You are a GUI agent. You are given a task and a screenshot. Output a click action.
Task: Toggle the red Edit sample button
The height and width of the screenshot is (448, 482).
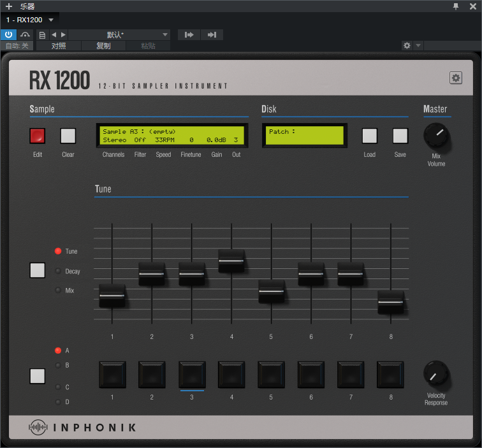(x=38, y=136)
